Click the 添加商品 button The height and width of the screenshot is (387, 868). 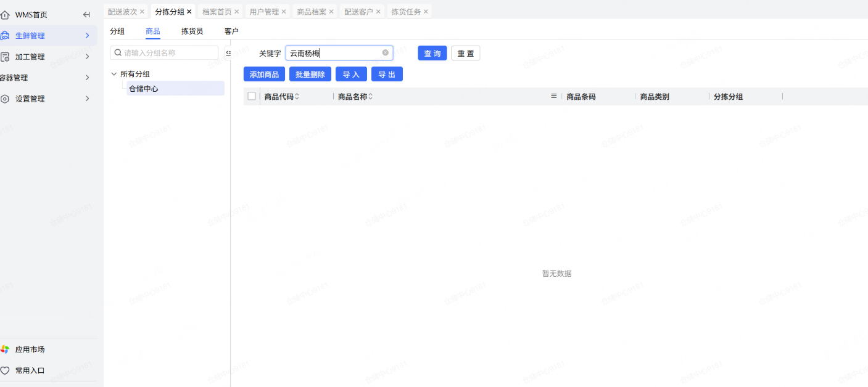(x=264, y=74)
